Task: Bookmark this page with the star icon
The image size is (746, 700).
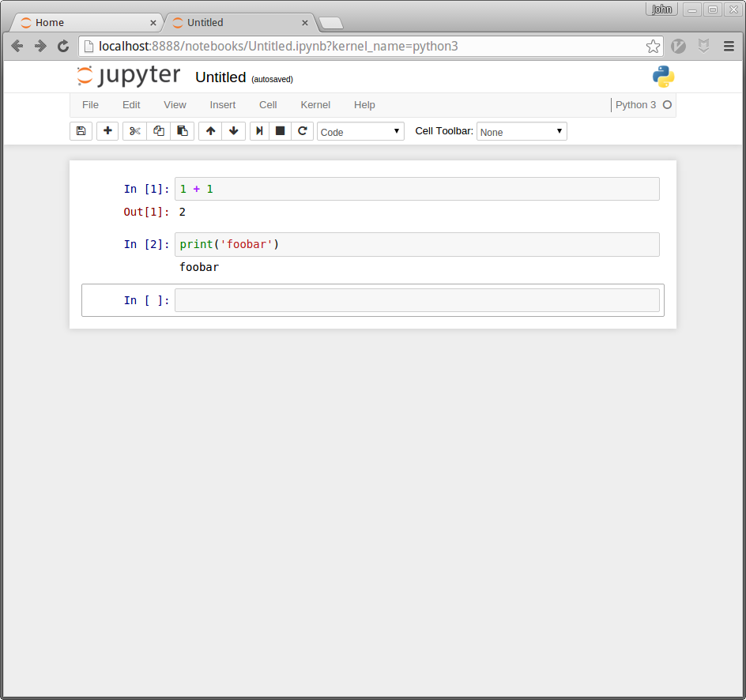Action: tap(653, 47)
